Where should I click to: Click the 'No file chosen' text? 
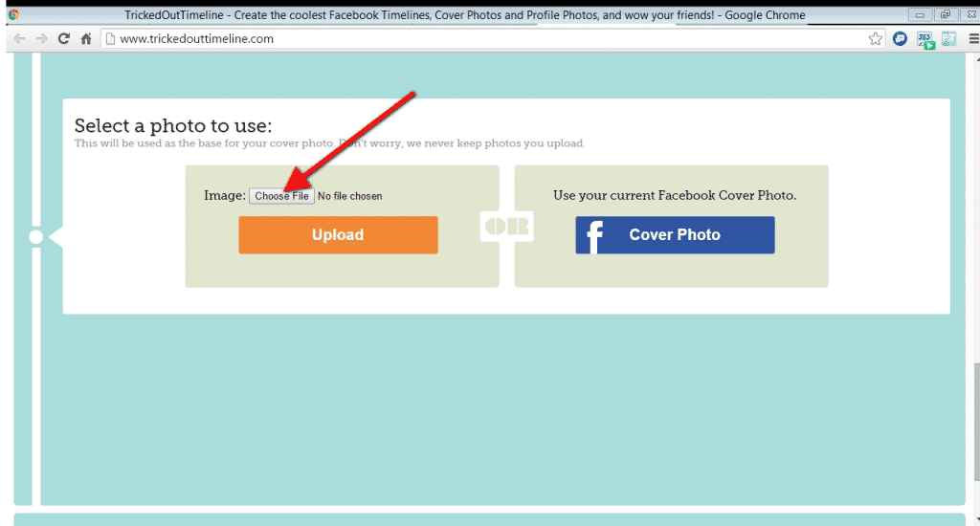pyautogui.click(x=349, y=196)
